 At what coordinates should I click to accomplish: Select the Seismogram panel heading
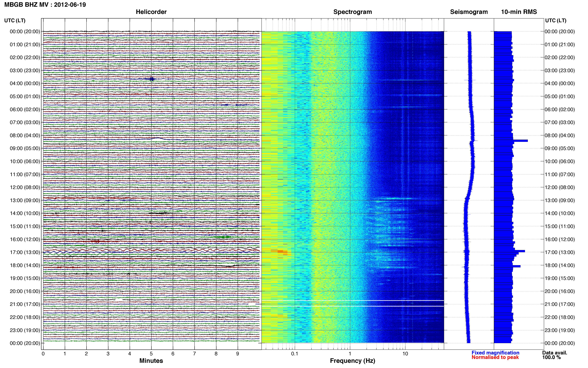469,12
